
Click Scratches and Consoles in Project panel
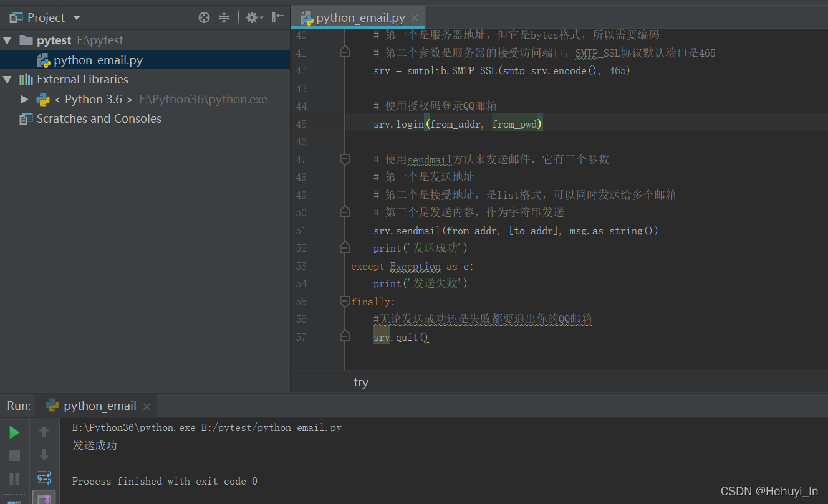pos(97,118)
